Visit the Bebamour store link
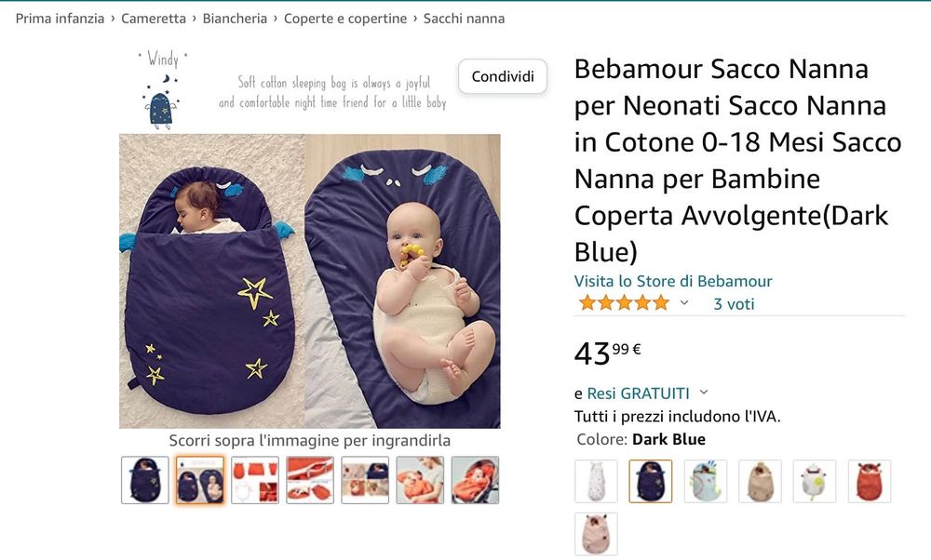 pyautogui.click(x=673, y=281)
